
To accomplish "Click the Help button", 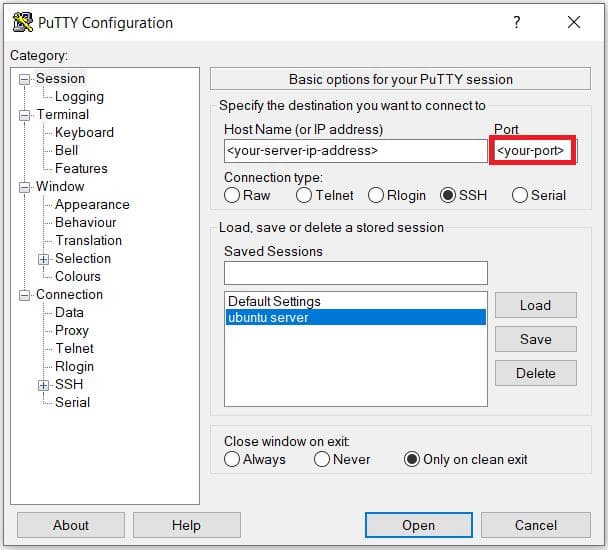I will pyautogui.click(x=187, y=525).
